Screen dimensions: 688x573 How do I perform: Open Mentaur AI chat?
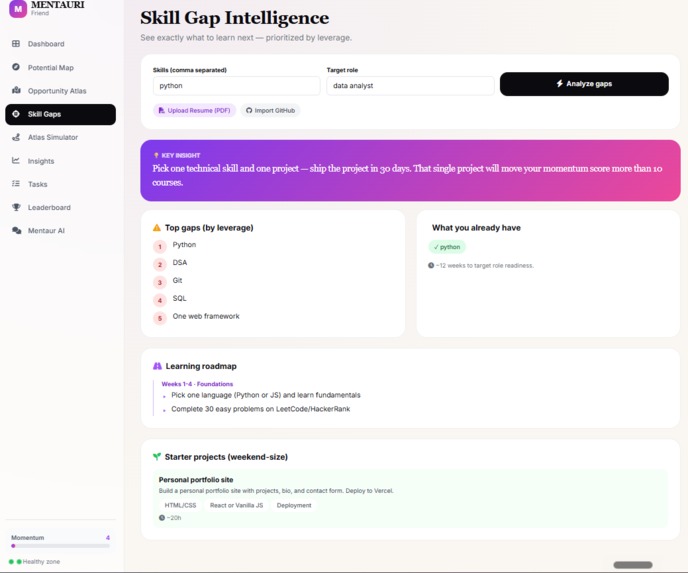[61, 230]
